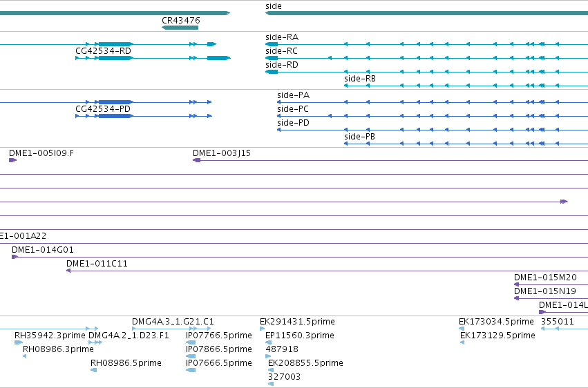Click the EK208855.5prime arrow glyph

271,371
